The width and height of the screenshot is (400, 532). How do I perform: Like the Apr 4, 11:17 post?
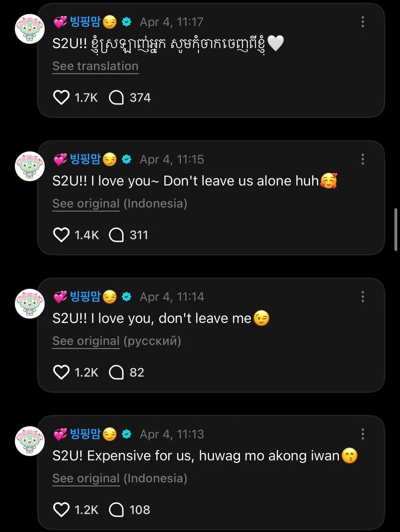pyautogui.click(x=61, y=98)
